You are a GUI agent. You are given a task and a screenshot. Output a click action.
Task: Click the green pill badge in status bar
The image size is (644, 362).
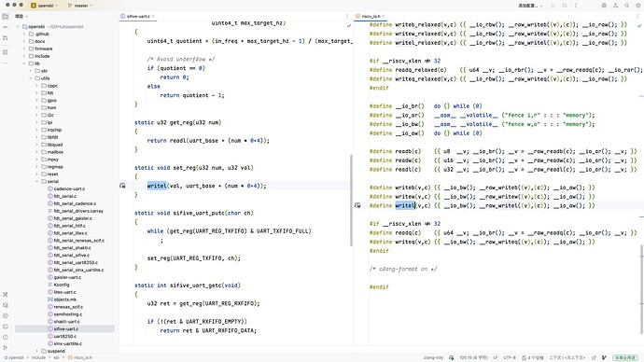625,358
